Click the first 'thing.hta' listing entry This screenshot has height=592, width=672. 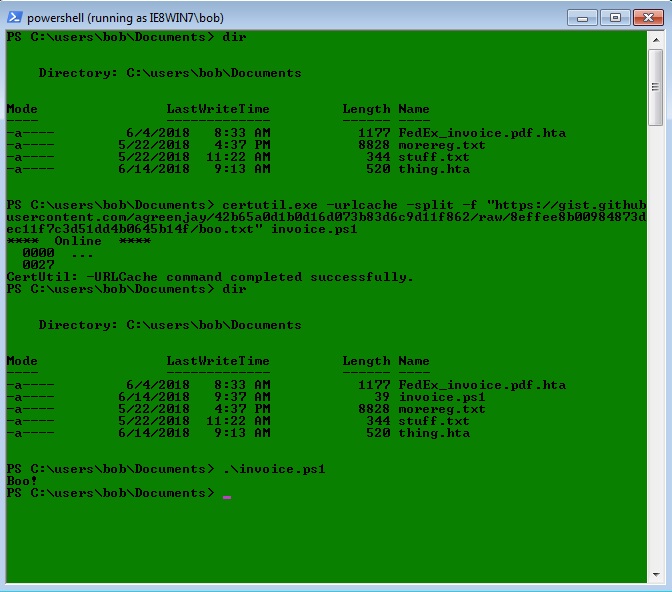434,169
